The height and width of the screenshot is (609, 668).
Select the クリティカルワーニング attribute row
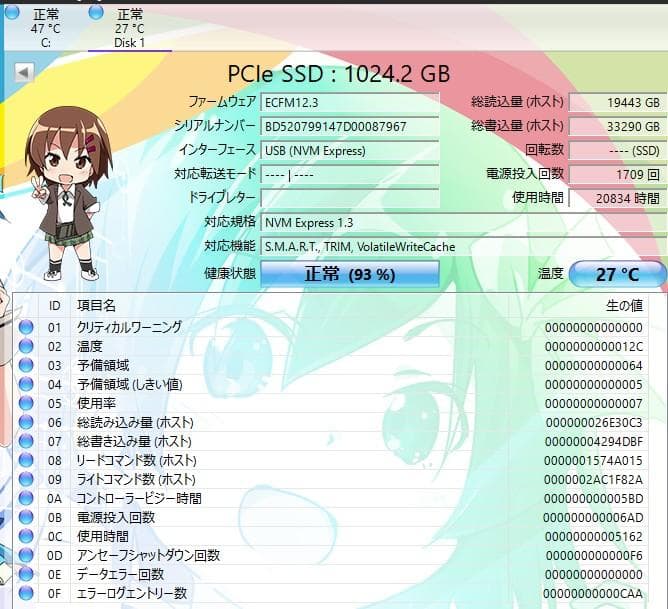pyautogui.click(x=331, y=327)
